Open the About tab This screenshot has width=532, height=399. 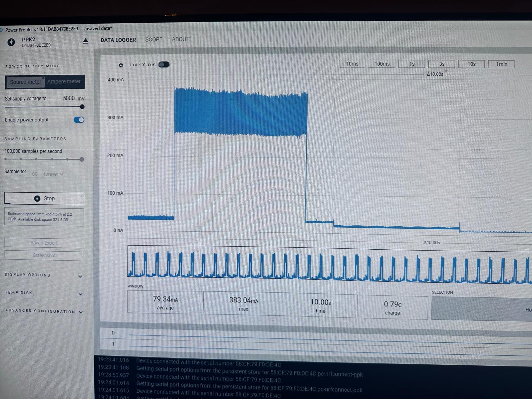coord(180,39)
